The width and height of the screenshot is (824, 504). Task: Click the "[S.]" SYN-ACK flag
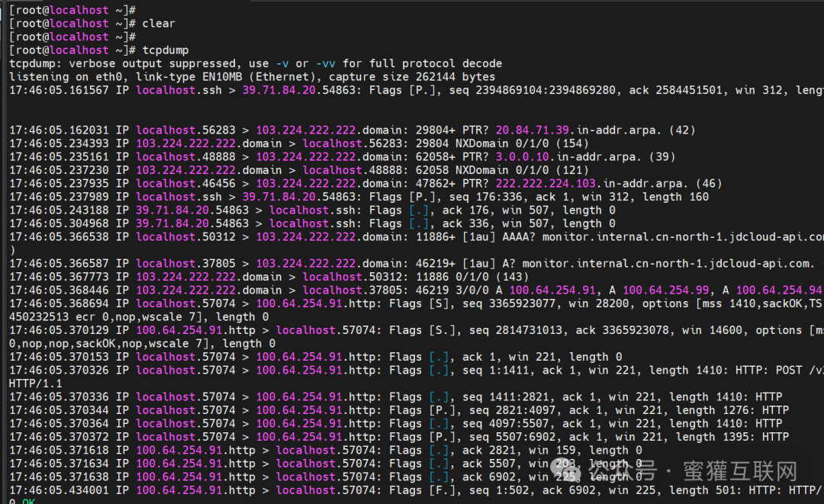coord(442,330)
